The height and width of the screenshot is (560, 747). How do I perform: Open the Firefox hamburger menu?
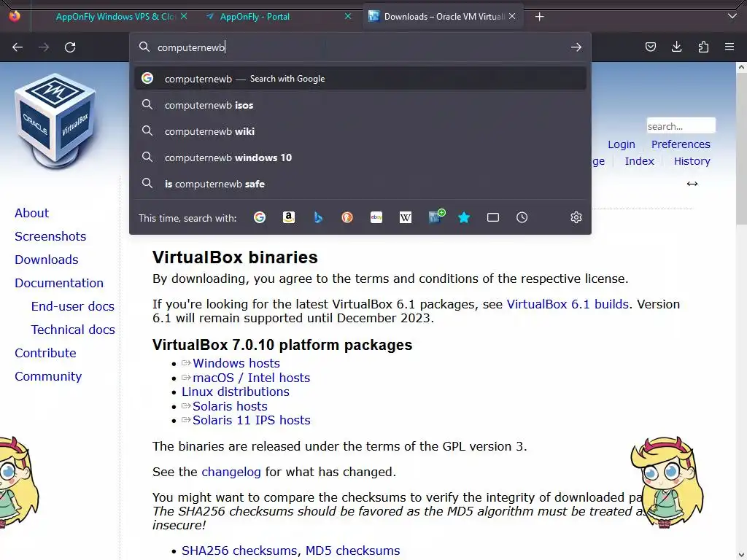tap(729, 47)
